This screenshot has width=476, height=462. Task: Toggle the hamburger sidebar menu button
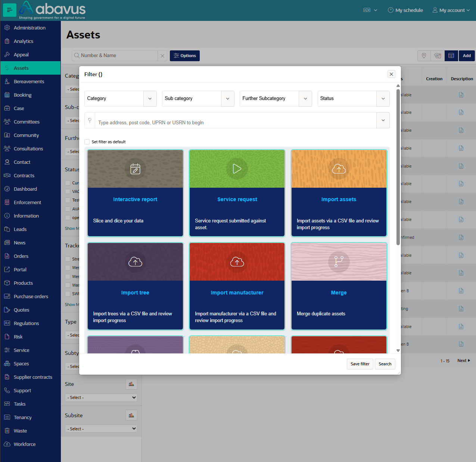pos(9,10)
